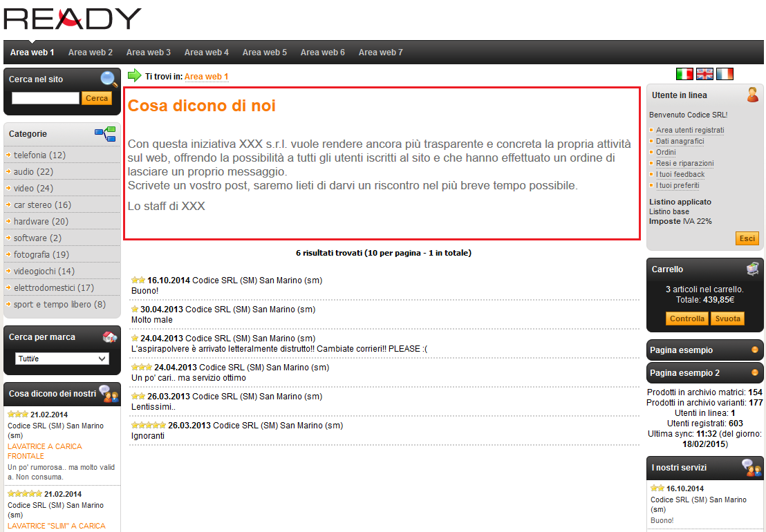The height and width of the screenshot is (532, 766).
Task: Open telefonia (12) category
Action: [39, 155]
